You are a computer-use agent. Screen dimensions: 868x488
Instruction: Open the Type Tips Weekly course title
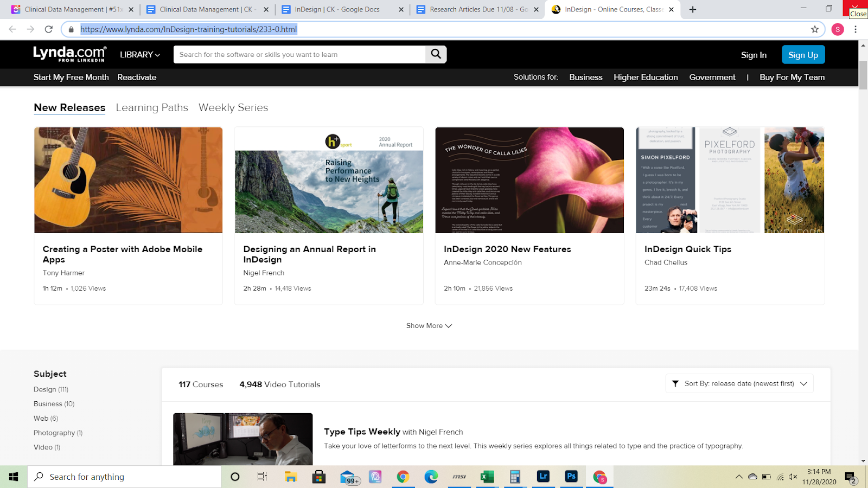[x=362, y=432]
